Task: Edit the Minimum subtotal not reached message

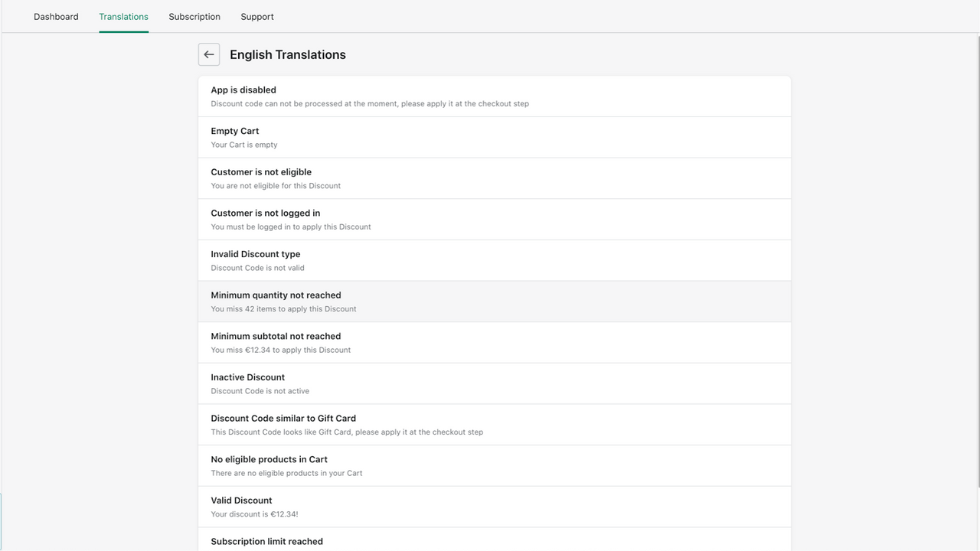Action: pyautogui.click(x=495, y=342)
